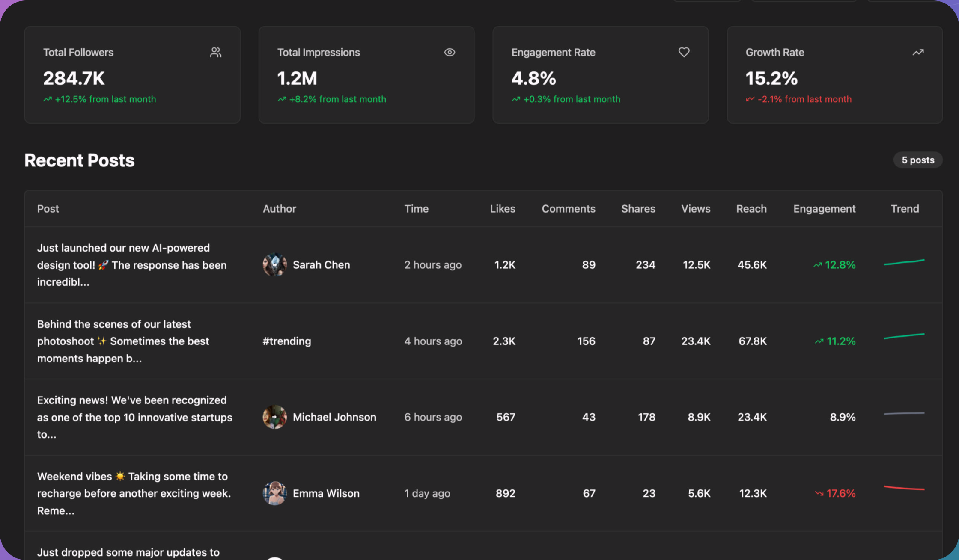Sort by the Post column header
The height and width of the screenshot is (560, 959).
point(48,209)
